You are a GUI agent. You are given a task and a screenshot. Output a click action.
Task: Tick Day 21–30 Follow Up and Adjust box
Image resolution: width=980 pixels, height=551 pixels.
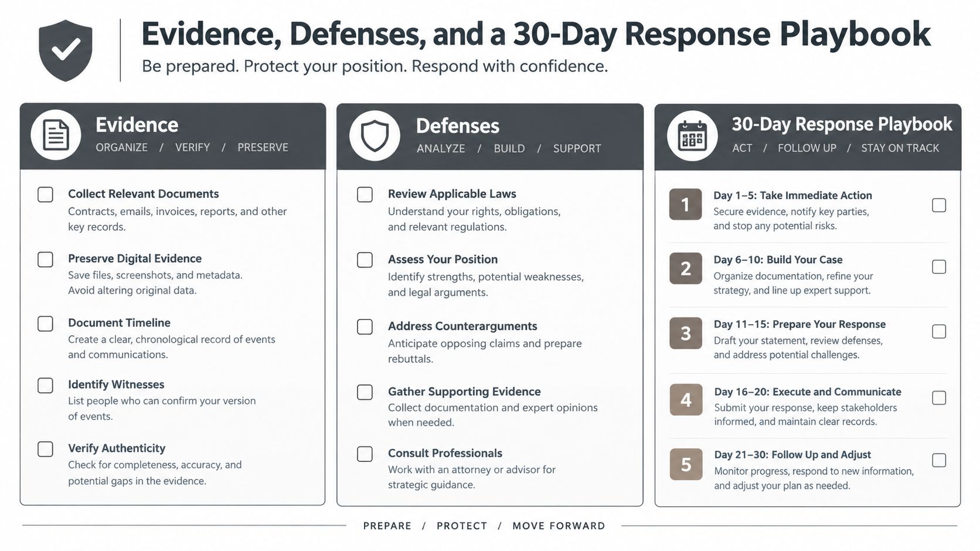click(939, 460)
